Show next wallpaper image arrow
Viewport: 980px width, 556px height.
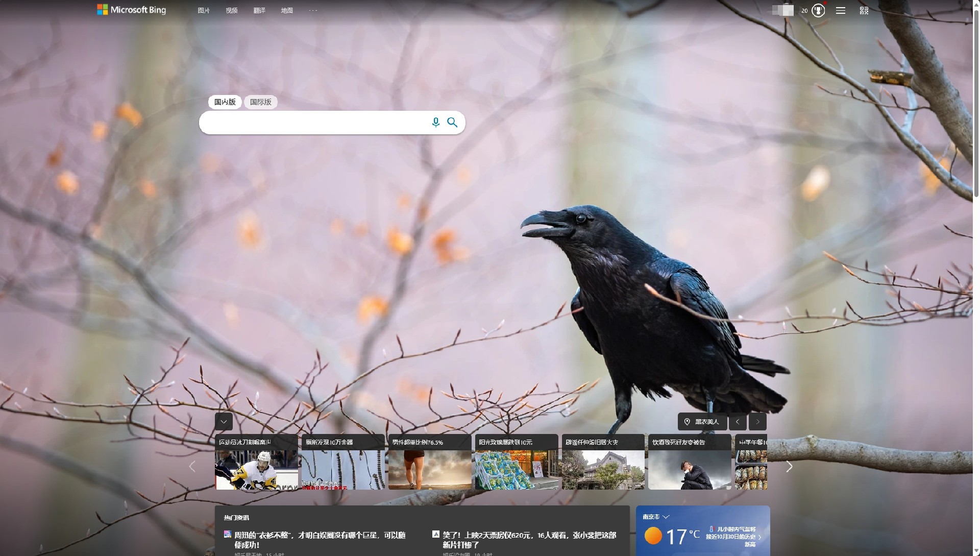point(757,422)
